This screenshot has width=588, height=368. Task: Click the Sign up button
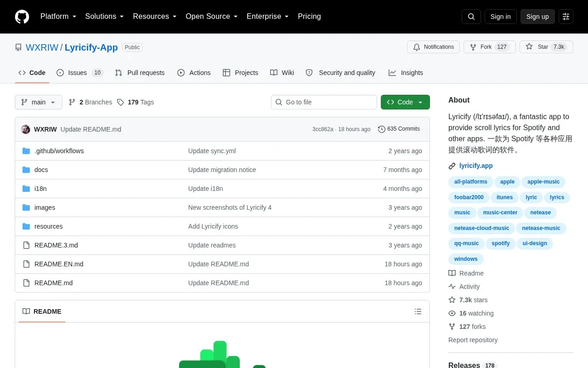click(537, 17)
